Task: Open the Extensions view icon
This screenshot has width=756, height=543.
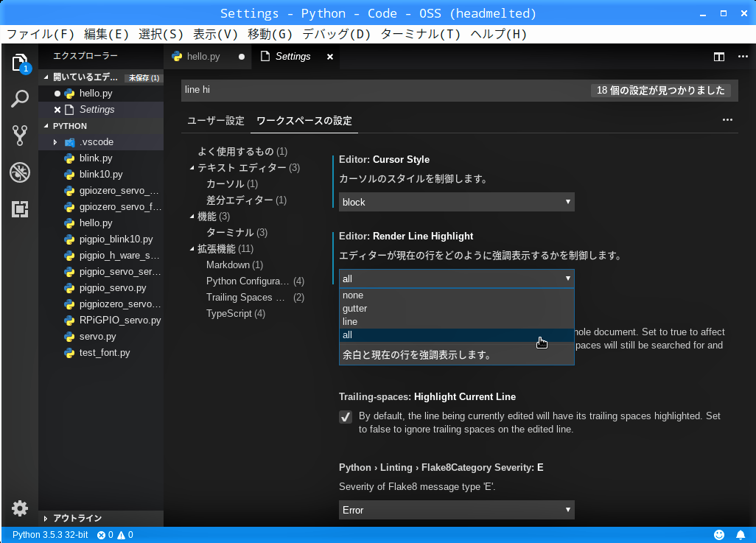Action: tap(20, 209)
